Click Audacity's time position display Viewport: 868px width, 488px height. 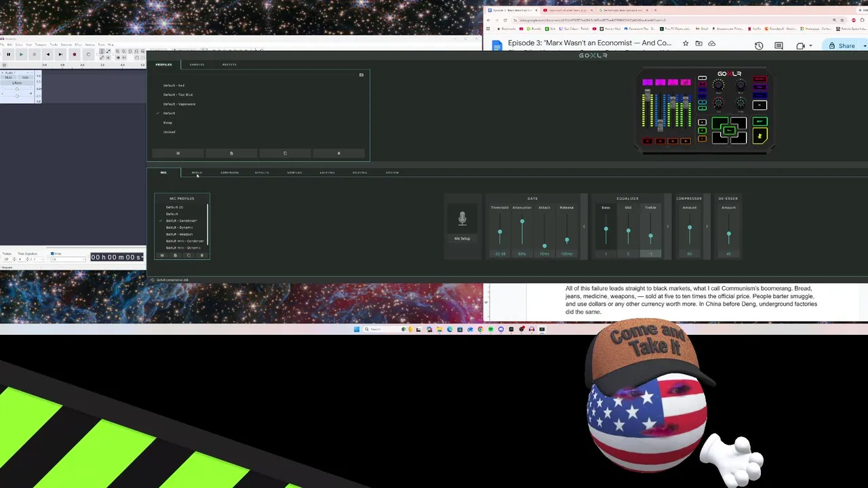[117, 257]
